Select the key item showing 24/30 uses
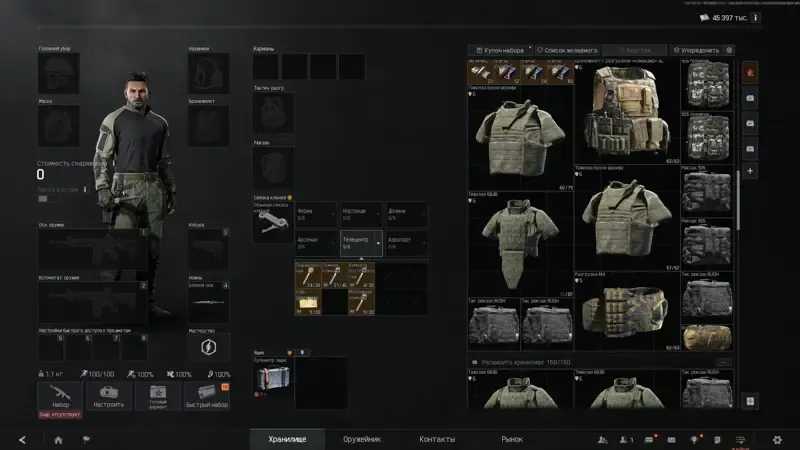This screenshot has width=800, height=450. pyautogui.click(x=308, y=276)
